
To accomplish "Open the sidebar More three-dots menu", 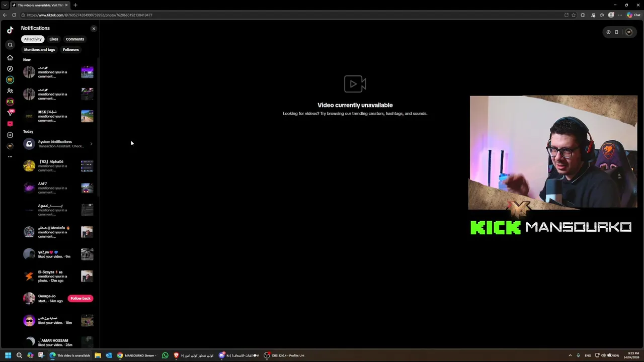I will (10, 157).
